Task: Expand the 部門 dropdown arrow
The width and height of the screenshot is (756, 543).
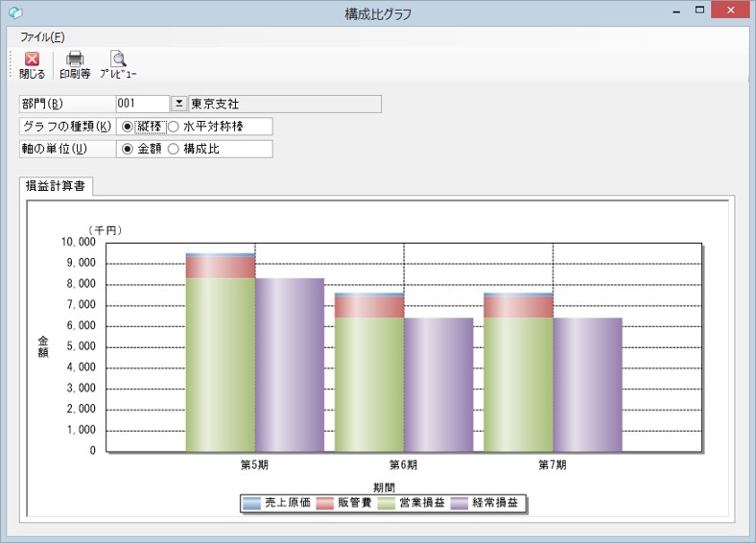Action: [x=178, y=104]
